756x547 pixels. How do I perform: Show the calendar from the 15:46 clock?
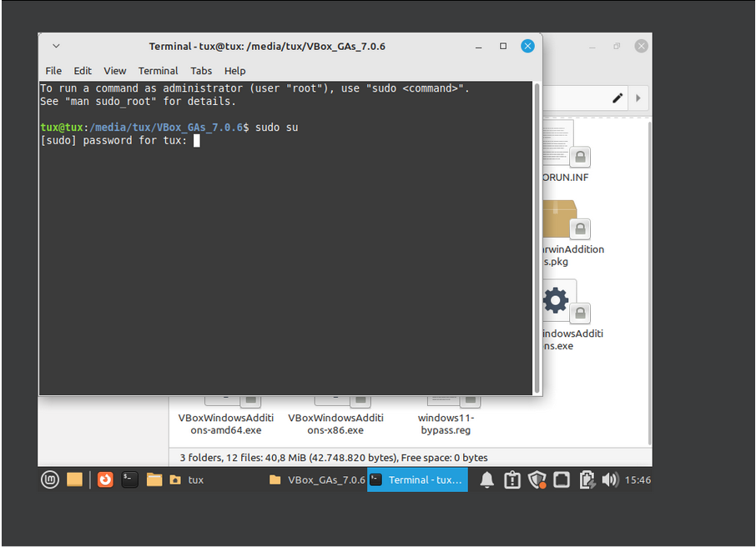pos(638,480)
